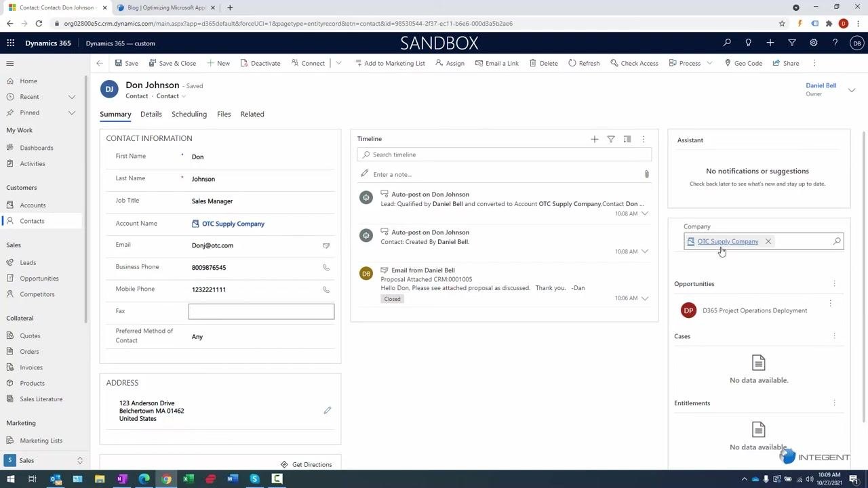This screenshot has height=488, width=868.
Task: Collapse the left navigation hamburger menu
Action: [x=10, y=63]
